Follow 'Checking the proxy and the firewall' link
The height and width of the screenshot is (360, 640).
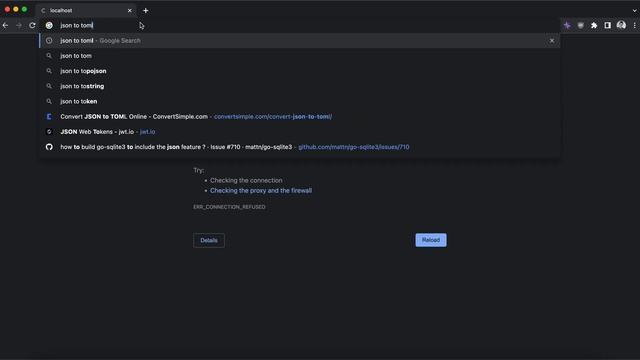261,191
